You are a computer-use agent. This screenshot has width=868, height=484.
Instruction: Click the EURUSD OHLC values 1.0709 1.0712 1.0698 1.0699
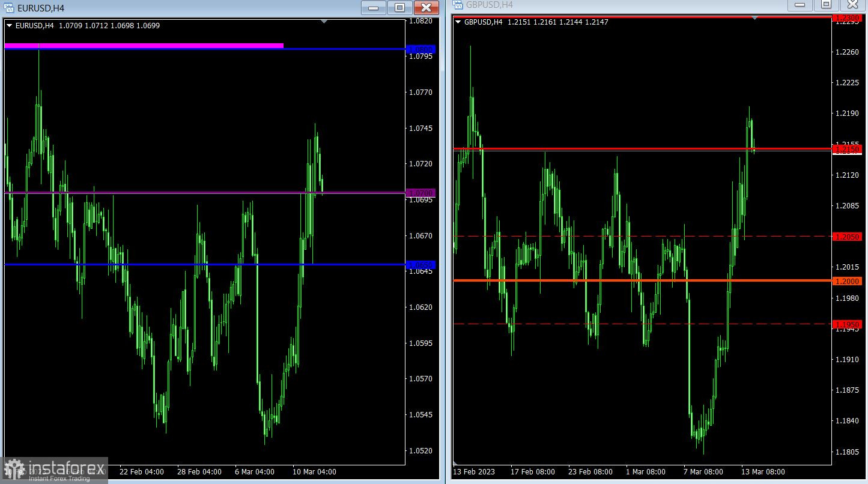pyautogui.click(x=109, y=26)
